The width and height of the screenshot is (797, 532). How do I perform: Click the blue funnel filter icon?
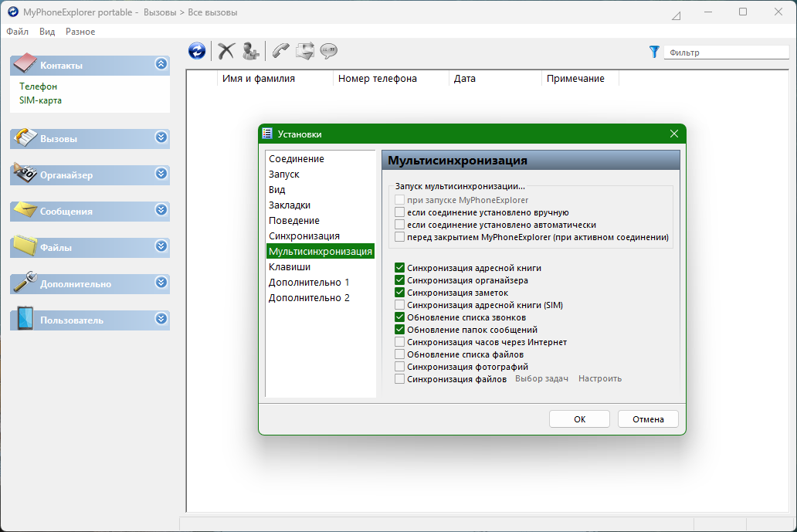[654, 52]
